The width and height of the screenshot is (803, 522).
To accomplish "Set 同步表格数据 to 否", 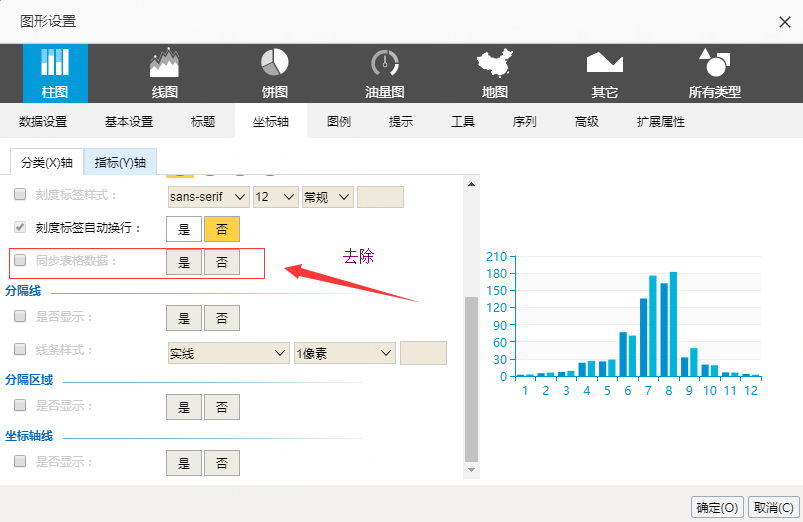I will (x=222, y=262).
